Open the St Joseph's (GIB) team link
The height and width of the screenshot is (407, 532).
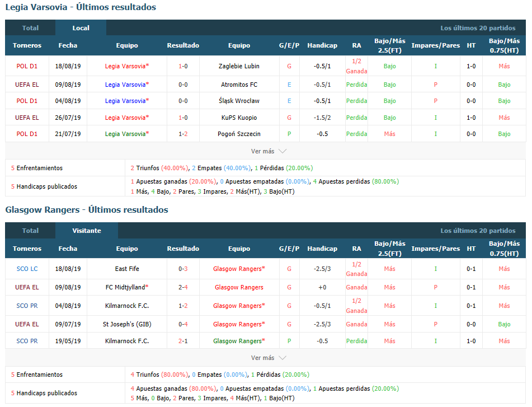pos(127,324)
